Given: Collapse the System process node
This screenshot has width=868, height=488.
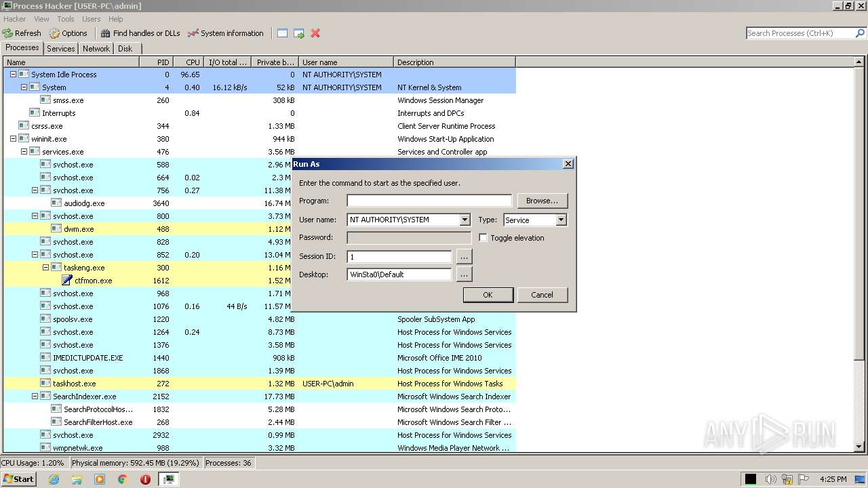Looking at the screenshot, I should point(24,87).
